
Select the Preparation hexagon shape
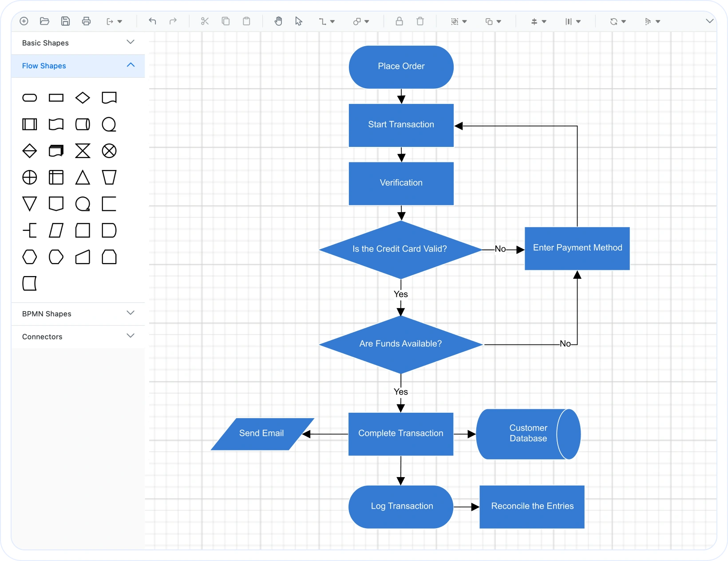30,257
